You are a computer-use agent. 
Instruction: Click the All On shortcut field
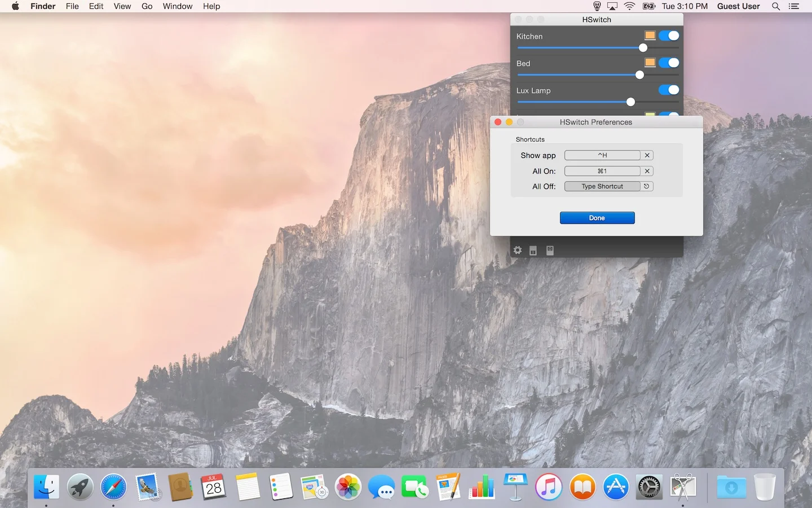coord(602,171)
